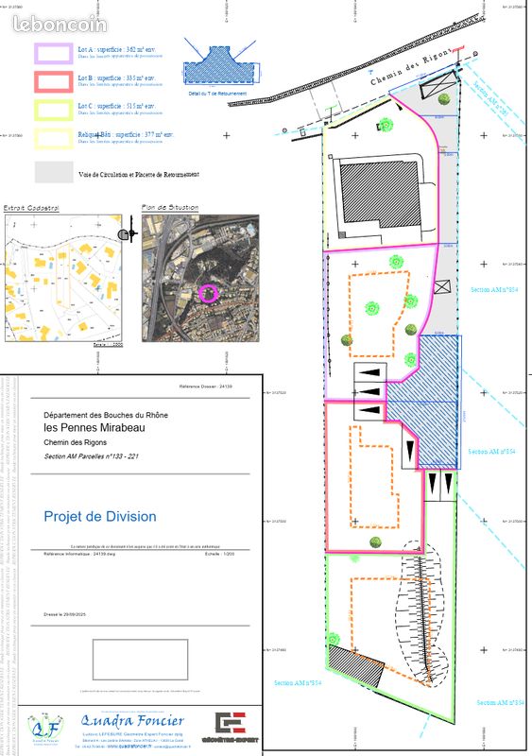Click the grey Voie de Circulation swatch

coord(54,172)
